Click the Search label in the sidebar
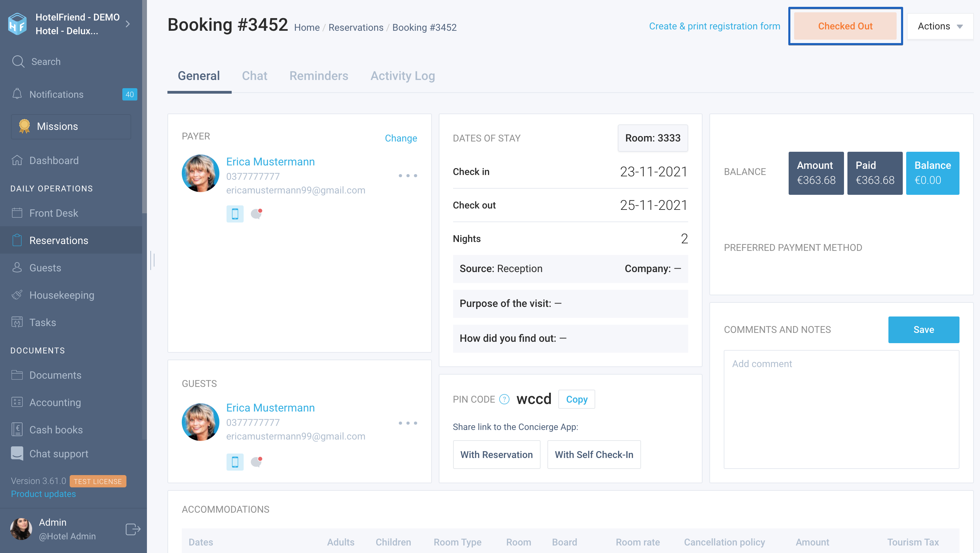This screenshot has width=980, height=553. click(46, 61)
